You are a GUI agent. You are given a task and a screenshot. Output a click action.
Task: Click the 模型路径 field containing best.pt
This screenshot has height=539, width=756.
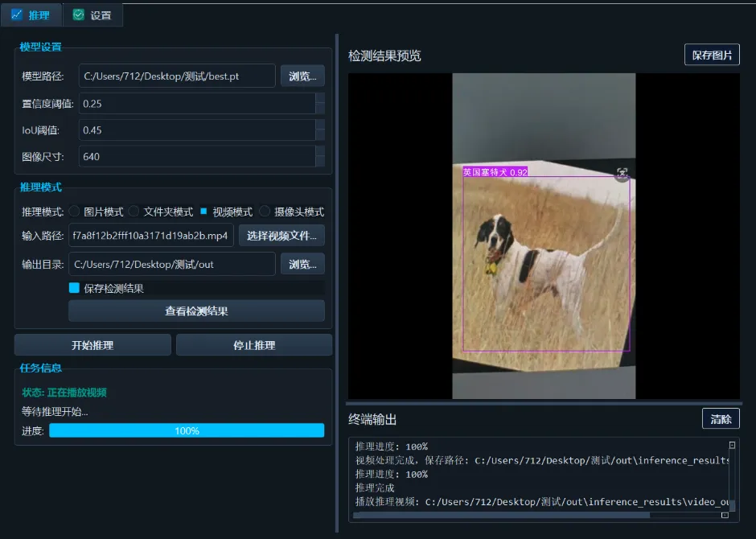pos(177,76)
